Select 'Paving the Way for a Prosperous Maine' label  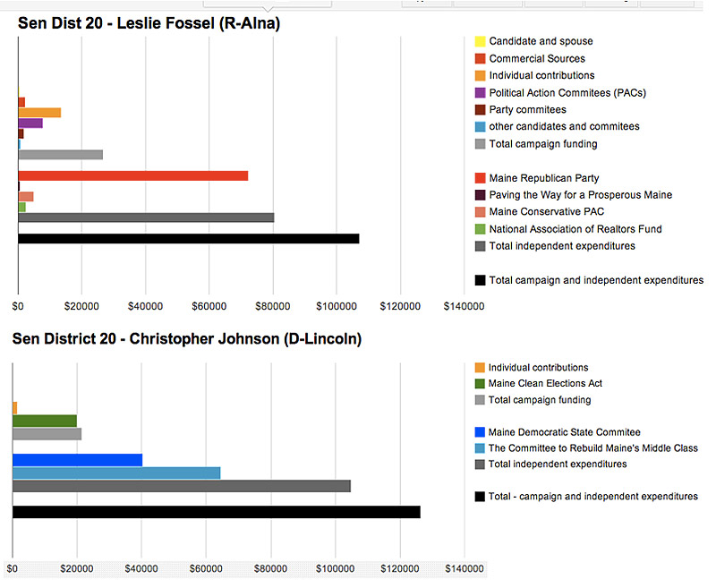pyautogui.click(x=581, y=195)
